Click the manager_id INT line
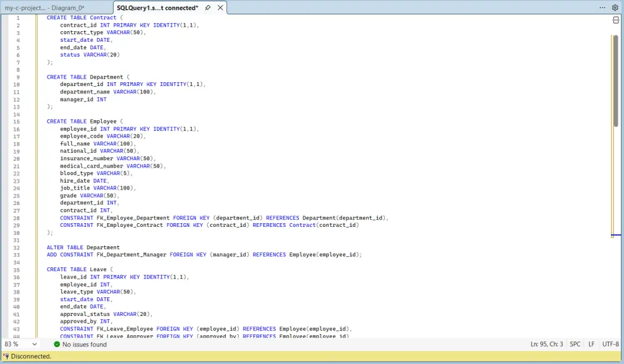The image size is (624, 364). point(83,99)
